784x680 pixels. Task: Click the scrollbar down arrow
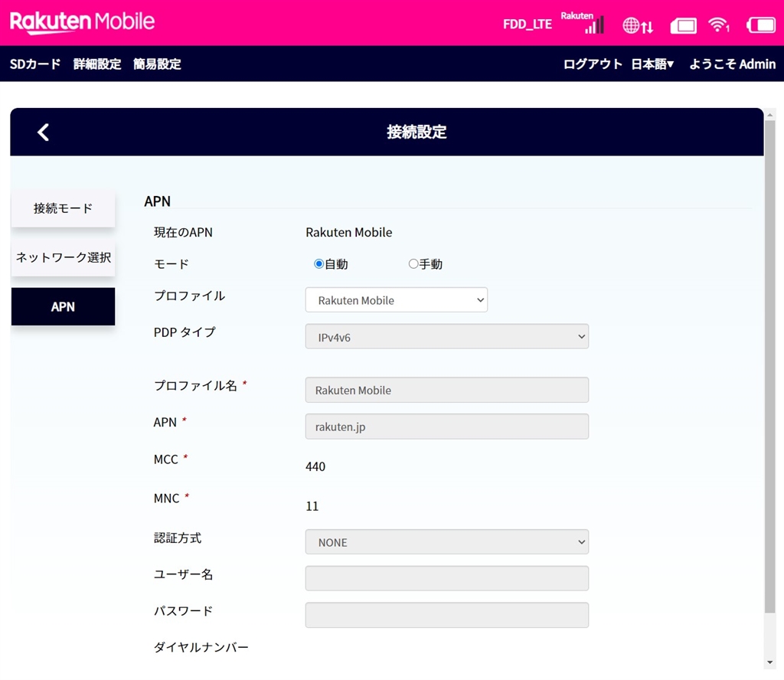[x=770, y=663]
